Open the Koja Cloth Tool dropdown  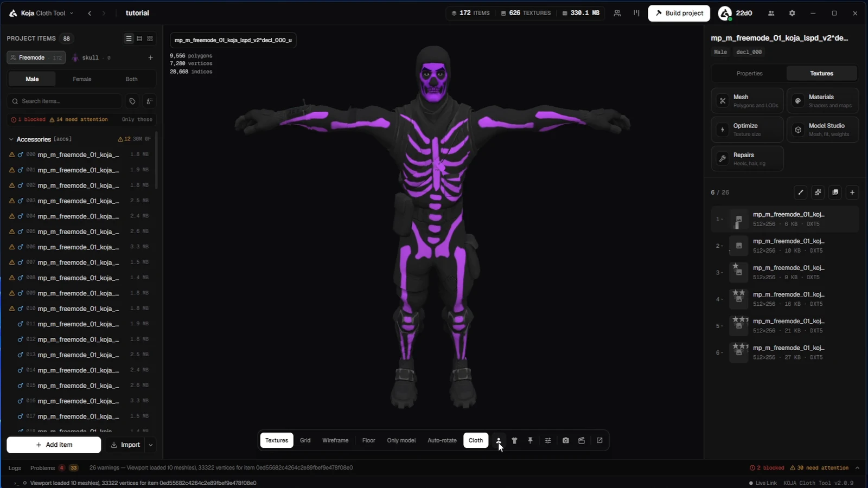click(46, 13)
